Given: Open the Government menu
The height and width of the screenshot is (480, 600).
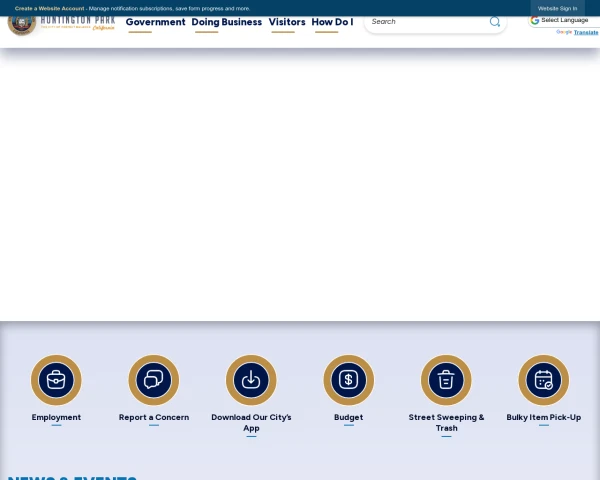Looking at the screenshot, I should click(x=155, y=22).
